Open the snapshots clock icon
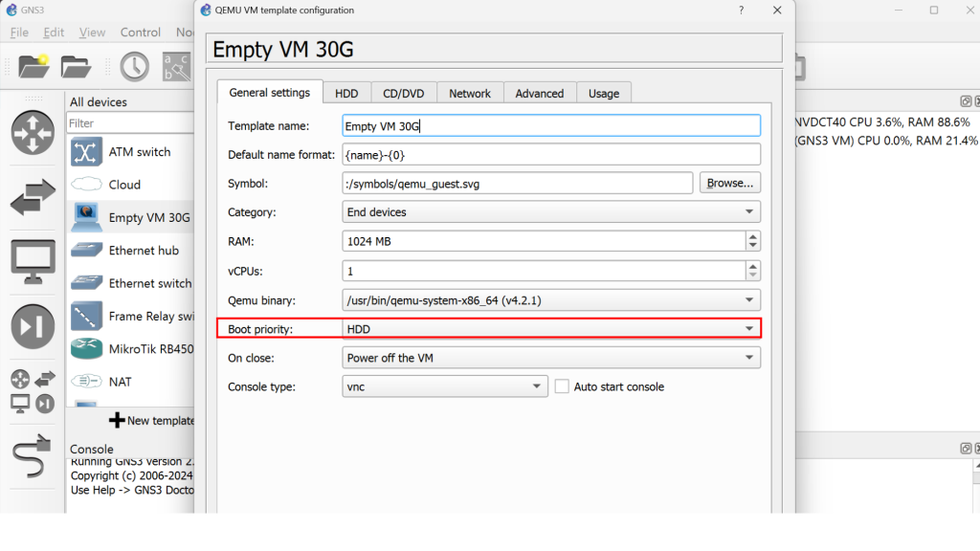Screen dimensions: 980x551 (x=134, y=66)
